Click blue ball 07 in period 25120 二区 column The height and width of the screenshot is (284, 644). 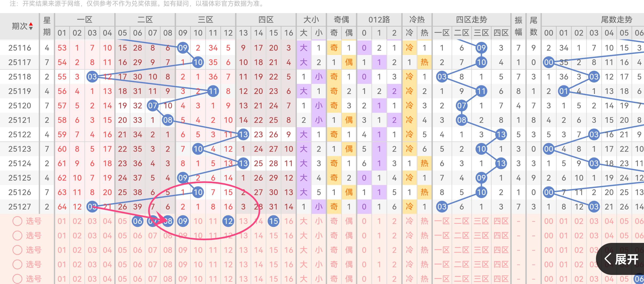(152, 106)
